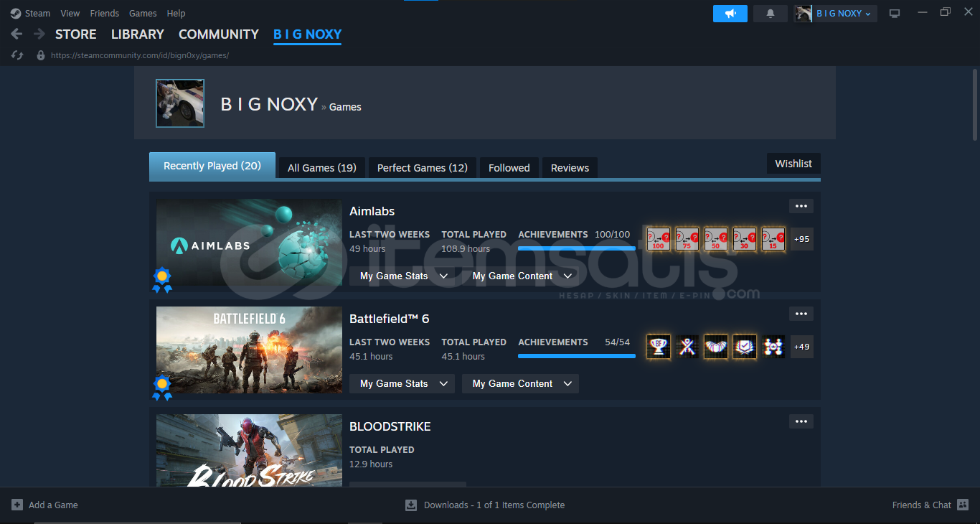This screenshot has height=524, width=980.
Task: Go to the STORE section
Action: (x=76, y=34)
